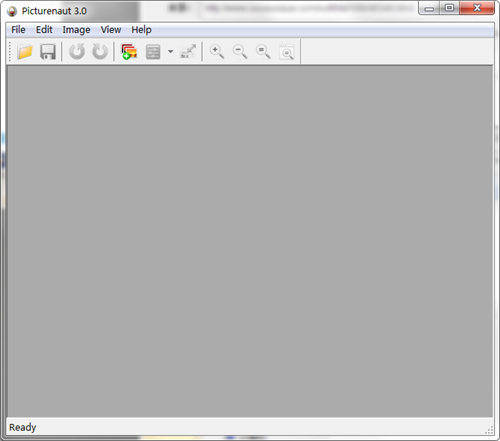Click the floppy disk Save icon
Screen dimensions: 500x441
pyautogui.click(x=48, y=52)
